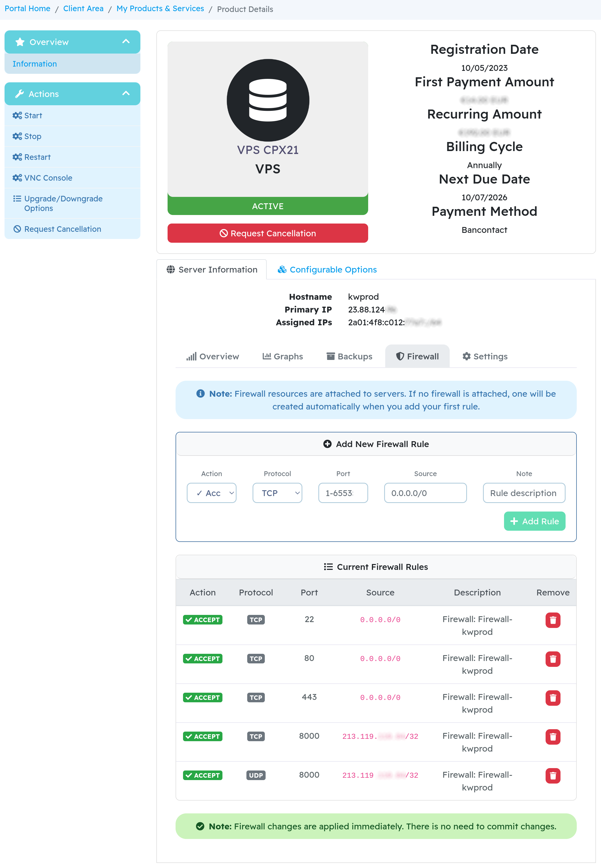Click the shield icon on Firewall tab
Viewport: 601px width, 868px height.
pos(400,356)
